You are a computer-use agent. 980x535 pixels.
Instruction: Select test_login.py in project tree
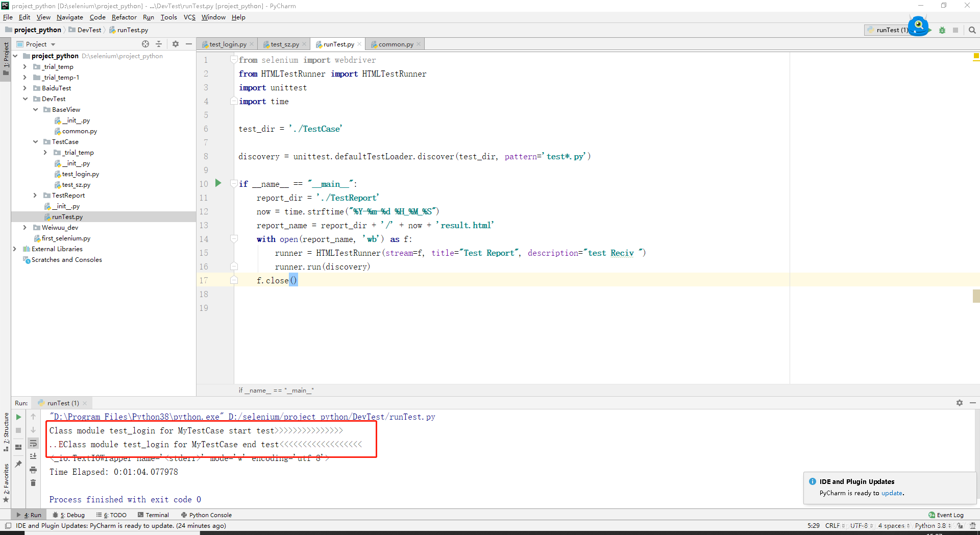(80, 174)
